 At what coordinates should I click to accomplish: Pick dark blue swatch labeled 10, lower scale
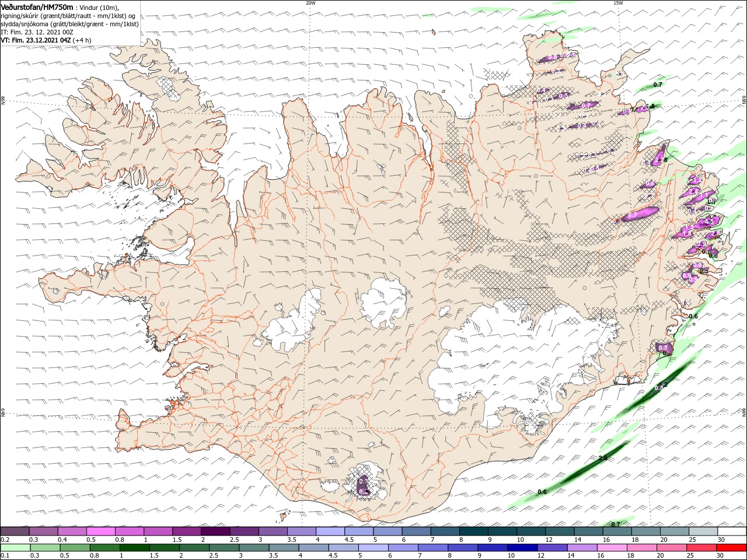pos(522,548)
